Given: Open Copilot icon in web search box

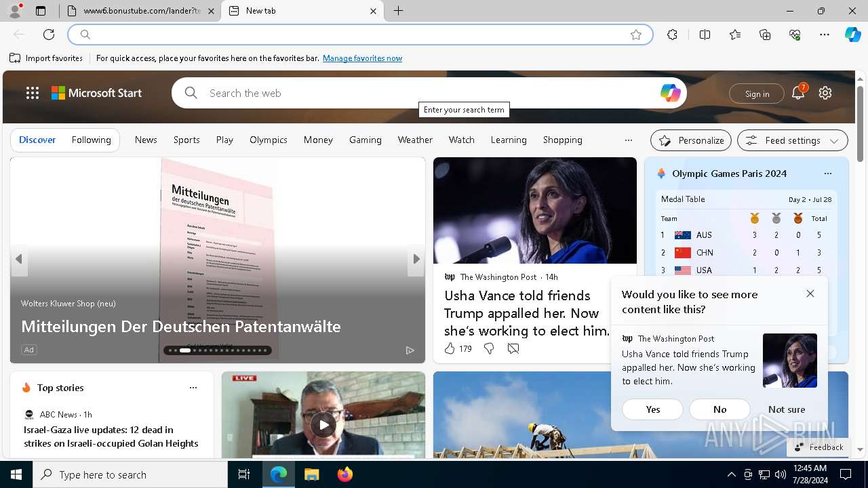Looking at the screenshot, I should click(x=670, y=93).
